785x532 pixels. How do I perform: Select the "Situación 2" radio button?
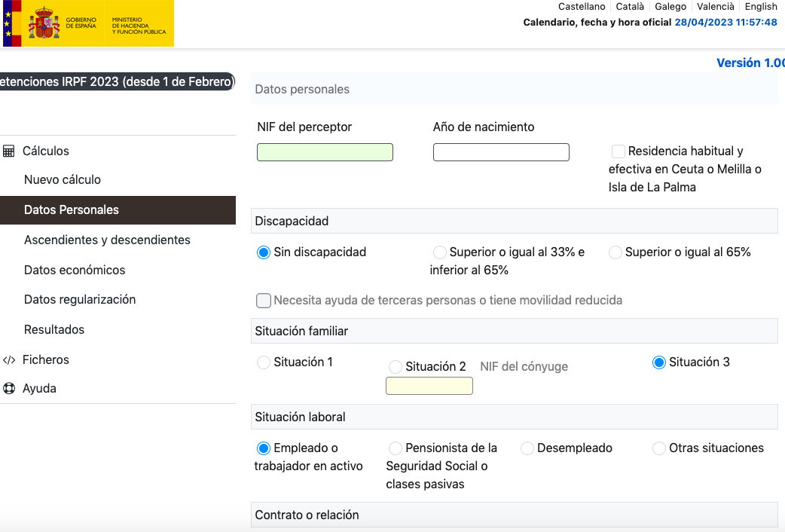pyautogui.click(x=396, y=367)
